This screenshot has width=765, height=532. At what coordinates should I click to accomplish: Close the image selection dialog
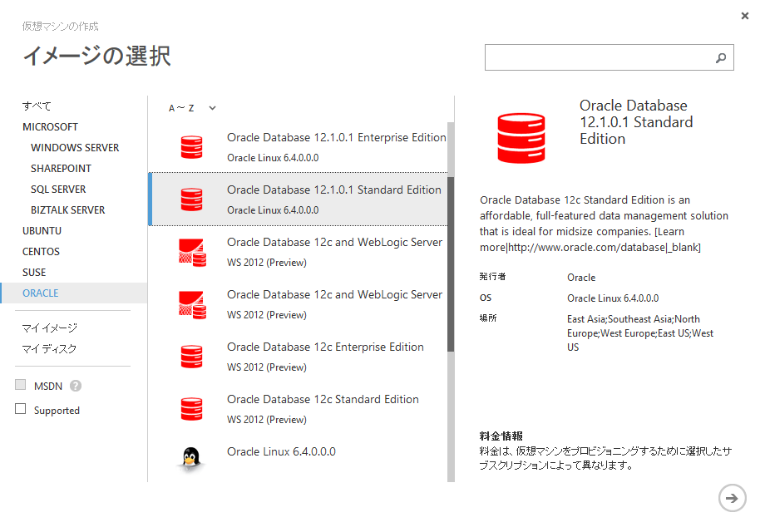pos(745,16)
